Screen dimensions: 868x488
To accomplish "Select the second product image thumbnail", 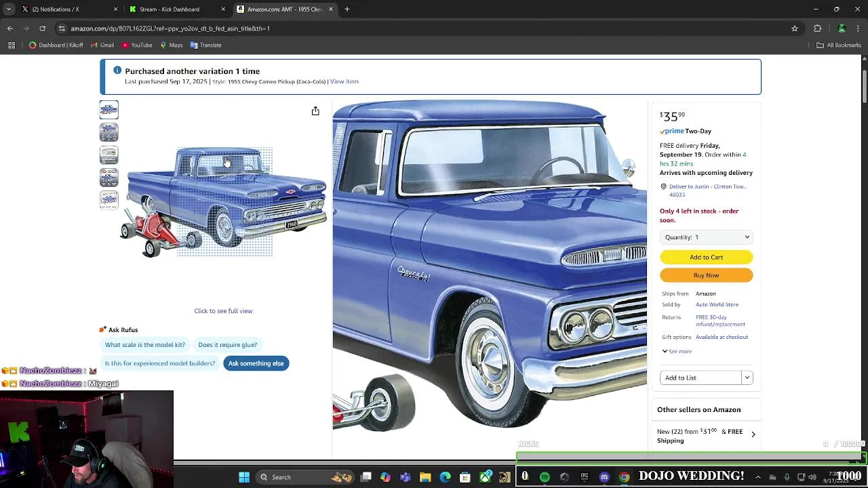I will [x=108, y=132].
